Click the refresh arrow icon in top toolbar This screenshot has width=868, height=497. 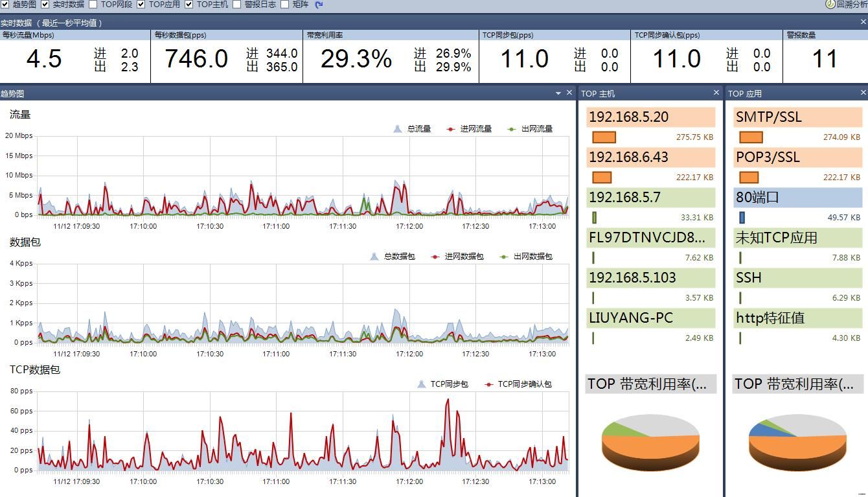[319, 5]
